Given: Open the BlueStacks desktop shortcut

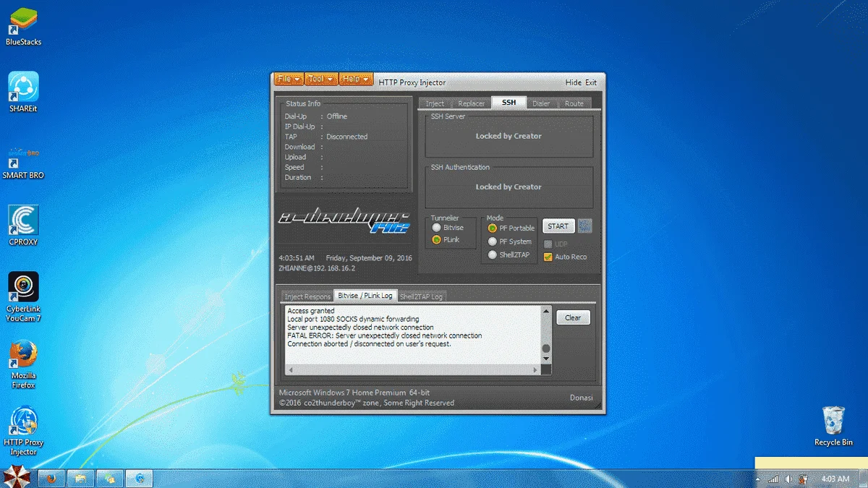Looking at the screenshot, I should tap(23, 27).
